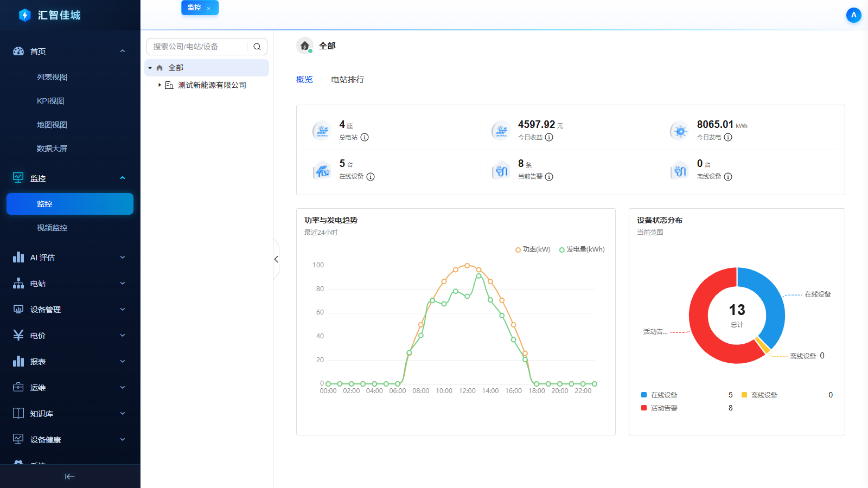
Task: Open 数据大屏 menu item
Action: 52,149
